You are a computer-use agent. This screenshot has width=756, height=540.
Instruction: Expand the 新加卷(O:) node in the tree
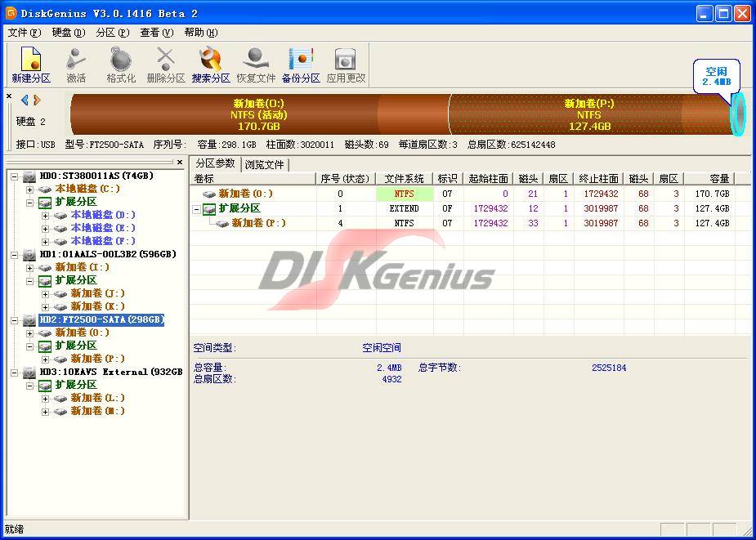[30, 333]
